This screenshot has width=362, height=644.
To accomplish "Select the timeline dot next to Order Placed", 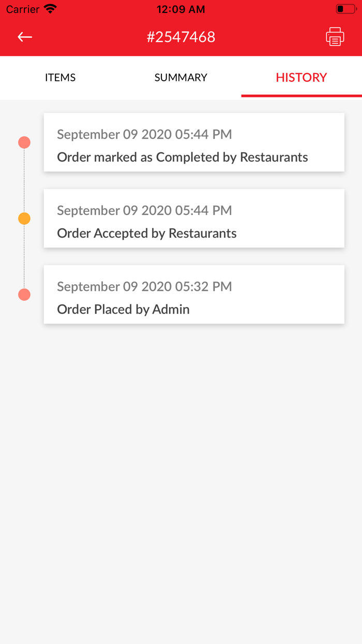I will pyautogui.click(x=24, y=294).
